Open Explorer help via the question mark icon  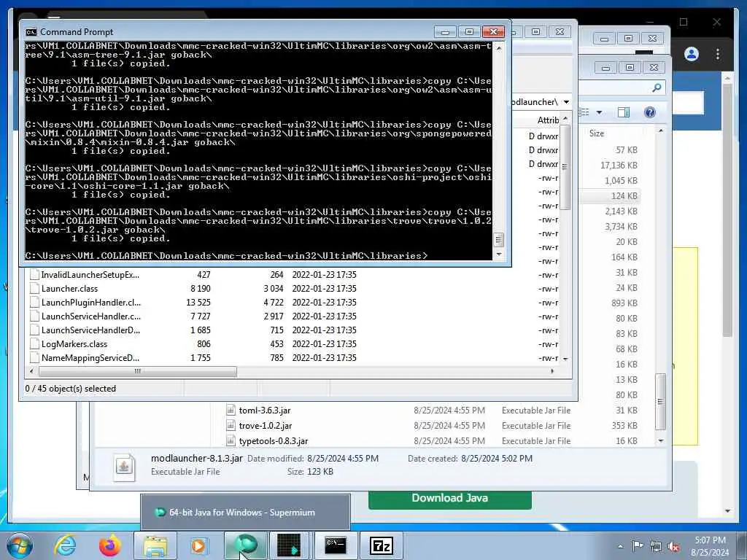point(649,112)
